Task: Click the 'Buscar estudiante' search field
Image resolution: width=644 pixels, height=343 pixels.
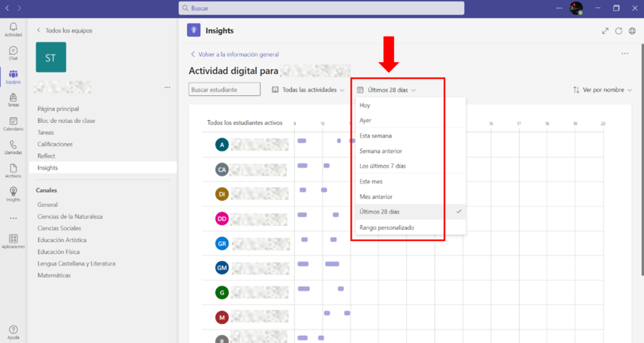Action: tap(224, 90)
